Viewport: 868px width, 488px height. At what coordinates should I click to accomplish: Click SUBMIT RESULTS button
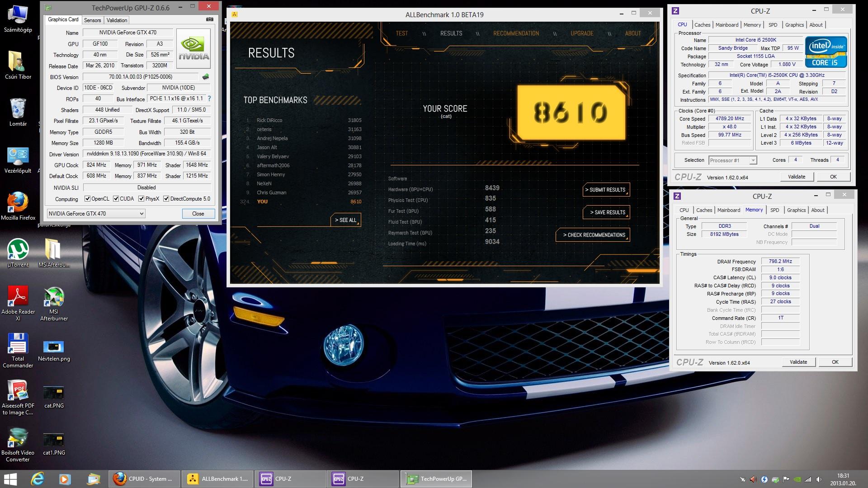coord(606,190)
